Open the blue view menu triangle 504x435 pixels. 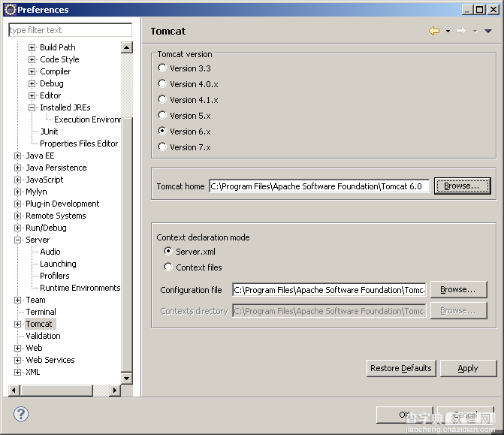(x=488, y=32)
